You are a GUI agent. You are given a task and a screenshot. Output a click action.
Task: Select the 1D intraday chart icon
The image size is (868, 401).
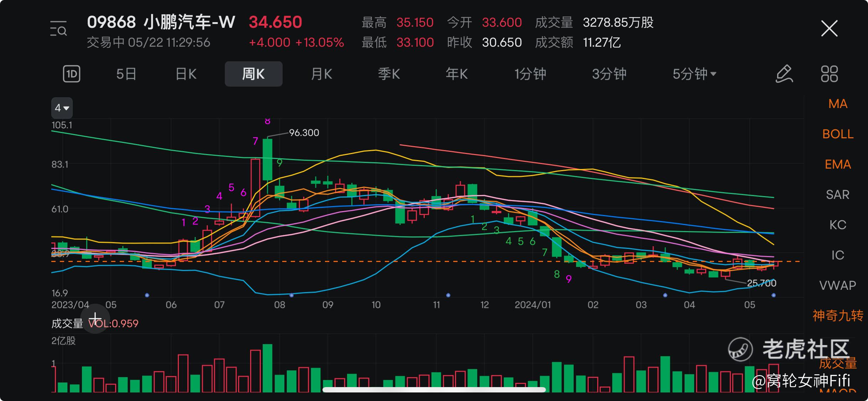pyautogui.click(x=71, y=74)
